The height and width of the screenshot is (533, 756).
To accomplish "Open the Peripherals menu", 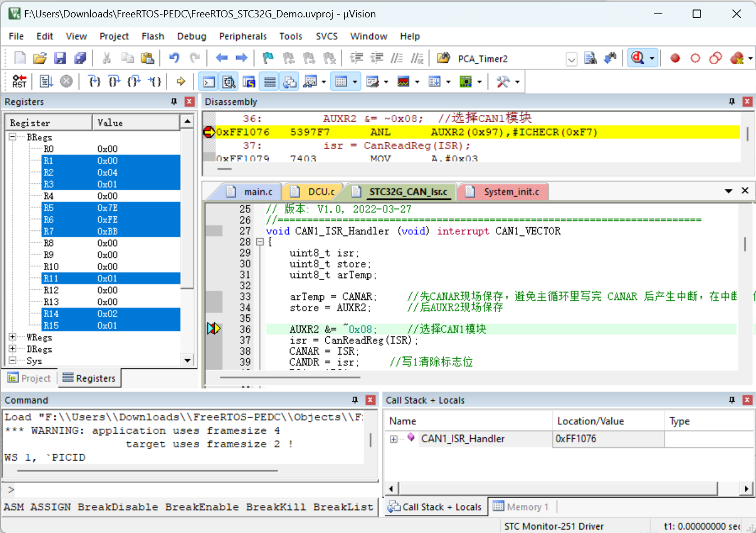I will 243,36.
